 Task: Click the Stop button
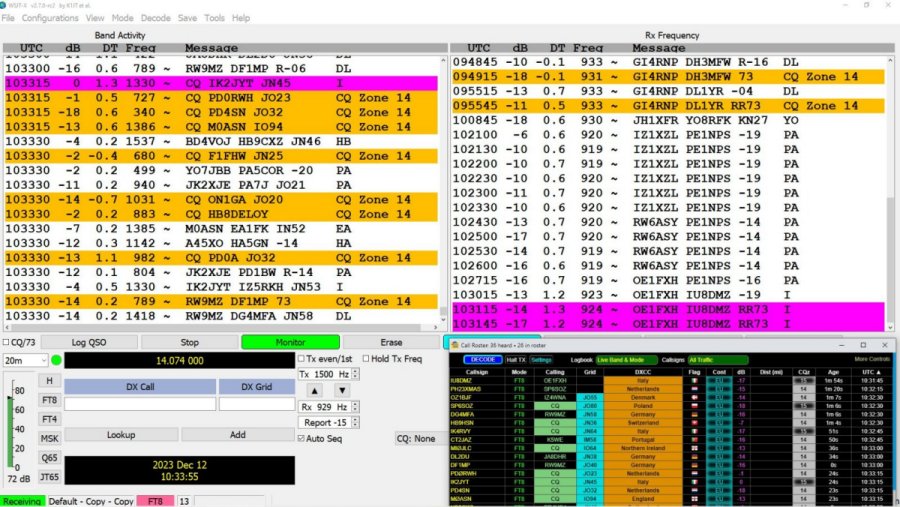tap(189, 342)
